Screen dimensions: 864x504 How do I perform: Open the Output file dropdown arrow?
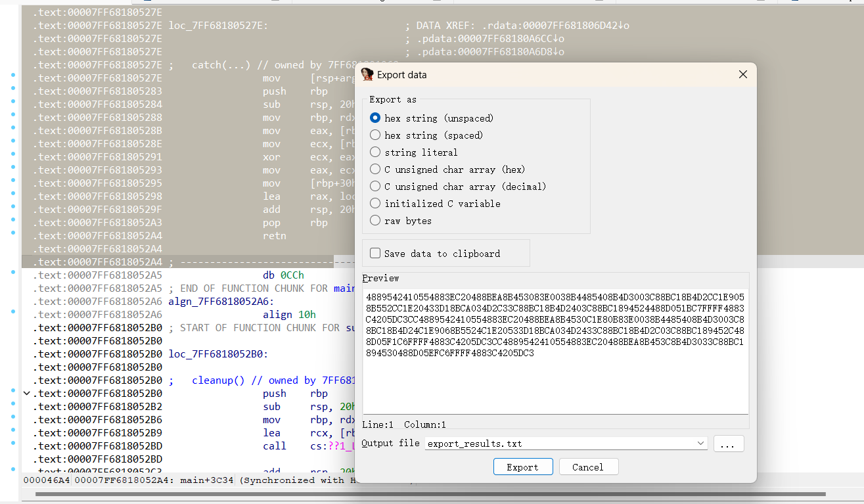700,444
